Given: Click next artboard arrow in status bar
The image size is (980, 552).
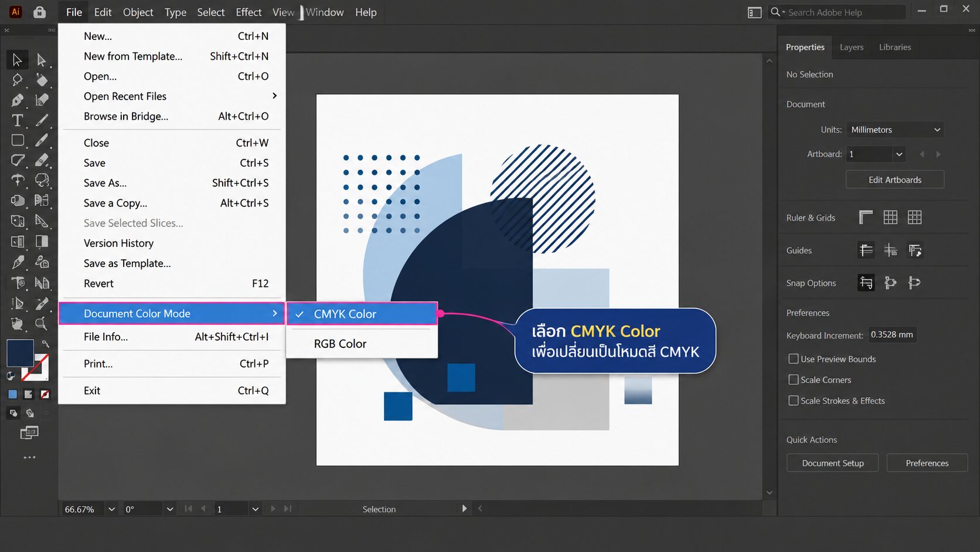Looking at the screenshot, I should [x=273, y=509].
